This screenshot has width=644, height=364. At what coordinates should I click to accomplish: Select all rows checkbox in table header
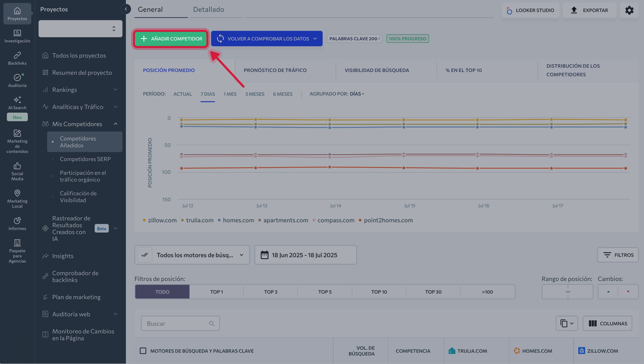[143, 351]
